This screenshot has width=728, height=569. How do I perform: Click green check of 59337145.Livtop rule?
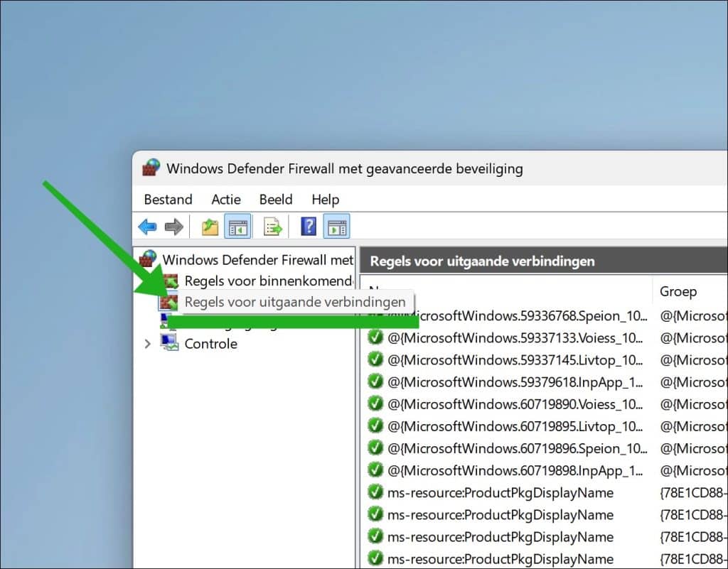coord(375,359)
